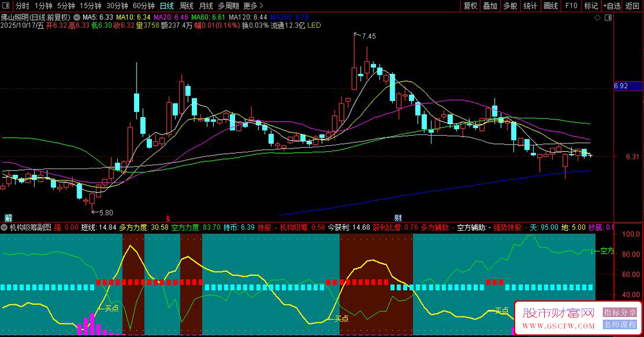Open the 标记 marking tool
The height and width of the screenshot is (337, 644).
pos(591,6)
